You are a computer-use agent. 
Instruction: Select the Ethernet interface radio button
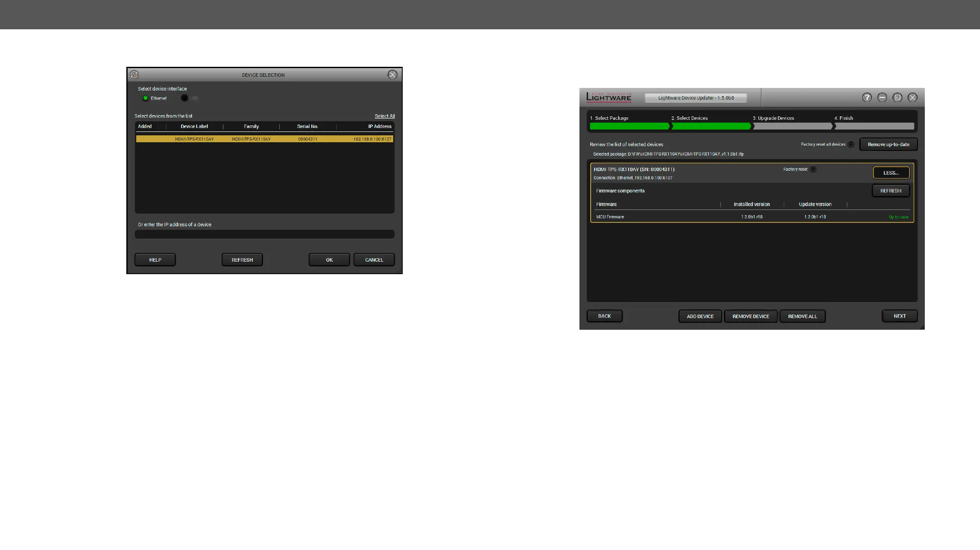(x=146, y=98)
